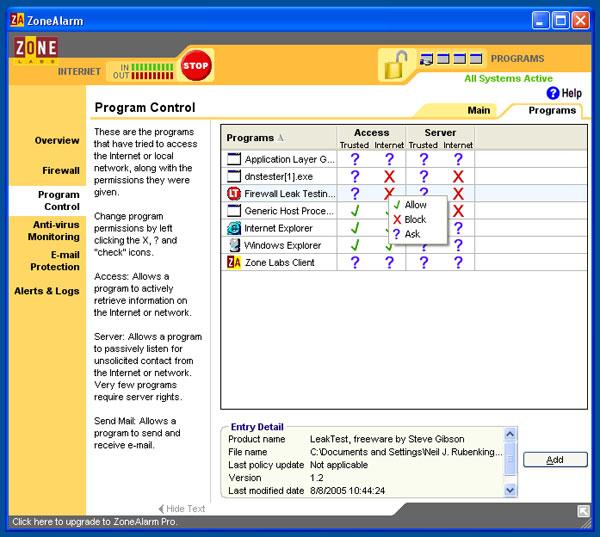
Task: Open Help via the question mark icon
Action: point(553,93)
